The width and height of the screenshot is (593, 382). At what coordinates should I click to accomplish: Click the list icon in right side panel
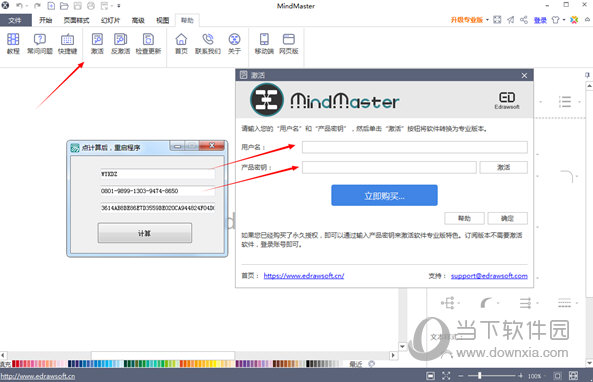click(x=565, y=101)
